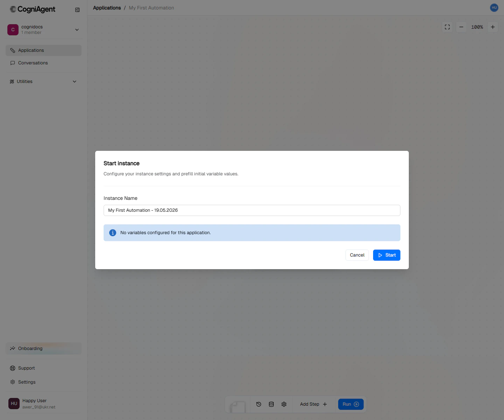Cancel the Start instance dialog

point(357,255)
